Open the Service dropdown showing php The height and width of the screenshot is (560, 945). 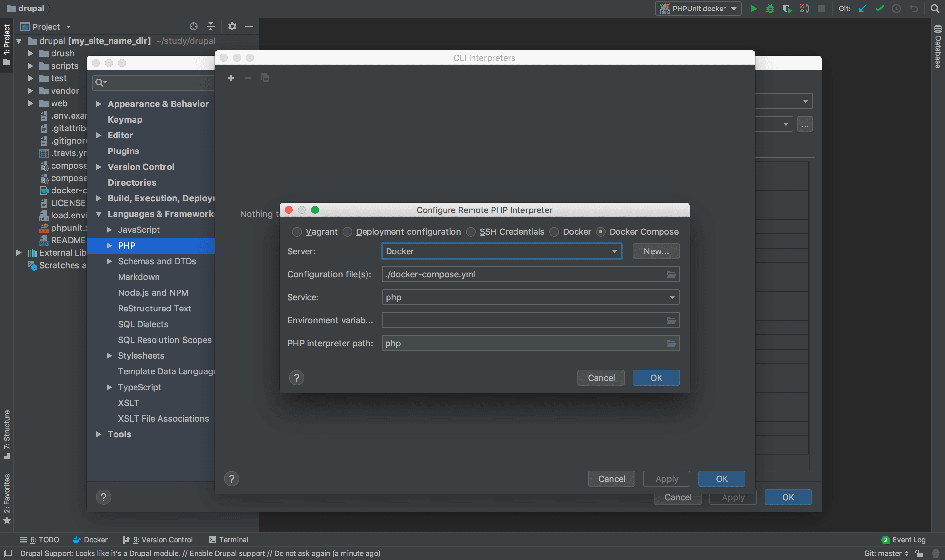pyautogui.click(x=530, y=297)
